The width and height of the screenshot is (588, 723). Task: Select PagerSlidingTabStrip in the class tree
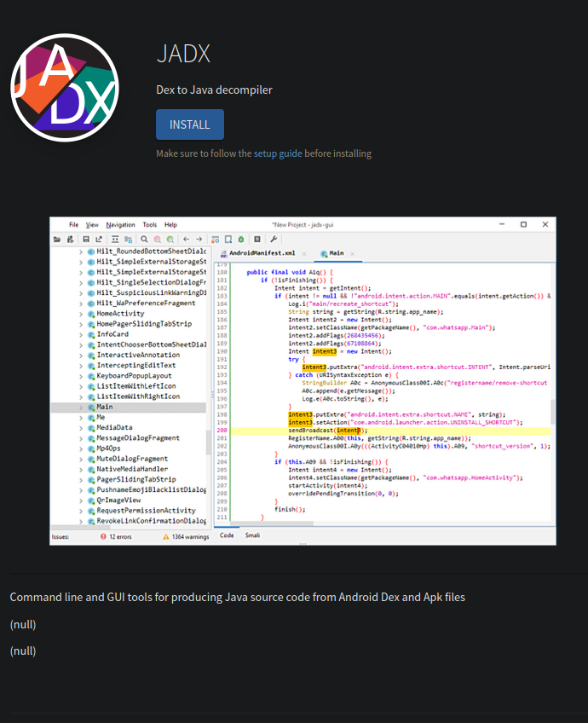pyautogui.click(x=136, y=479)
